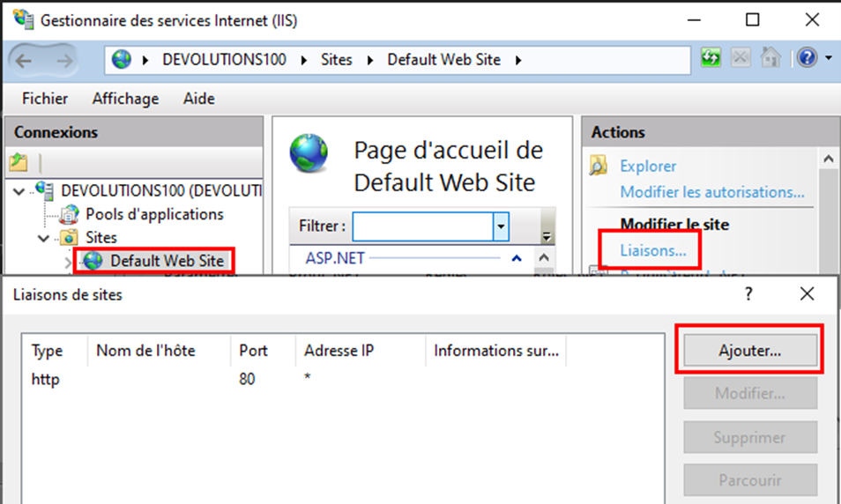Viewport: 841px width, 504px height.
Task: Click the Adresse IP column header
Action: point(361,351)
